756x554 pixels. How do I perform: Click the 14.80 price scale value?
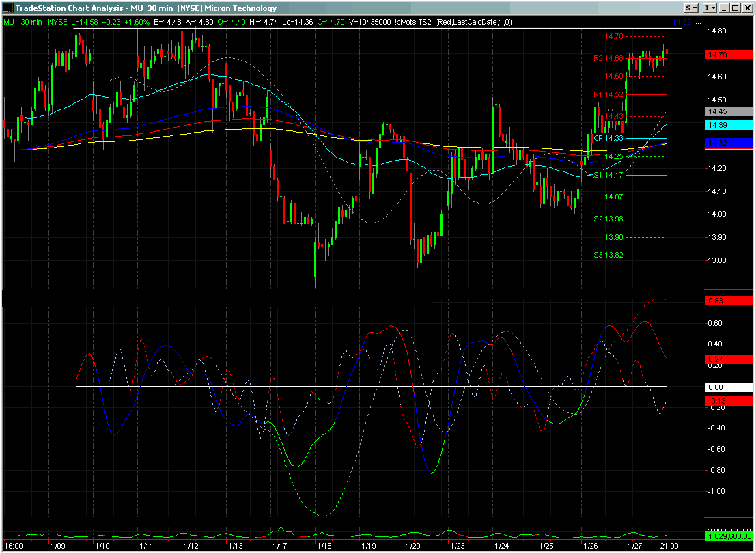click(x=716, y=31)
